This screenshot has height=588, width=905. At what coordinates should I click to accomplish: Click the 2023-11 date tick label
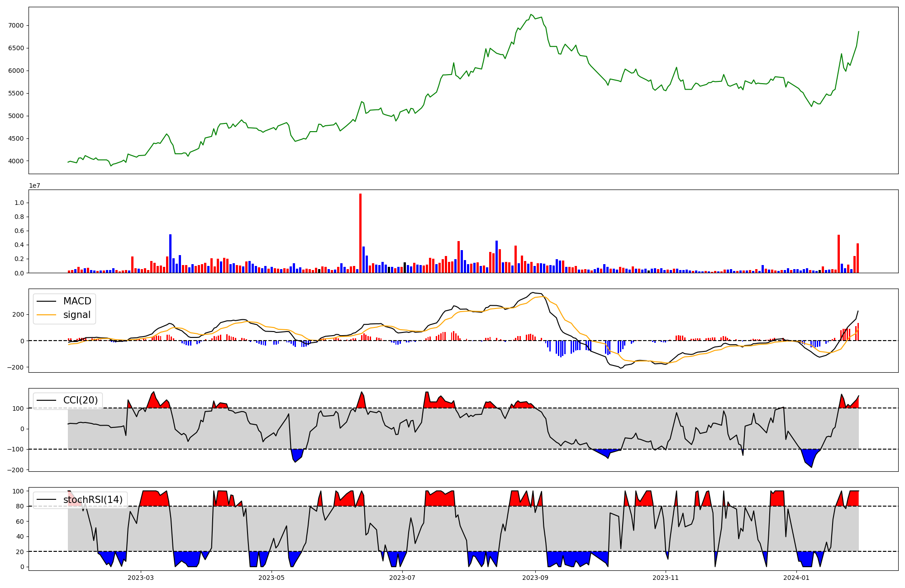[666, 578]
